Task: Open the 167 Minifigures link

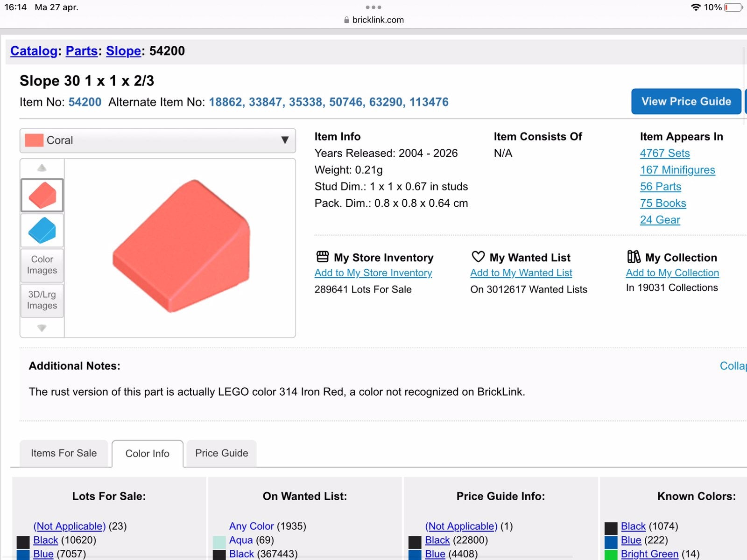Action: 677,170
